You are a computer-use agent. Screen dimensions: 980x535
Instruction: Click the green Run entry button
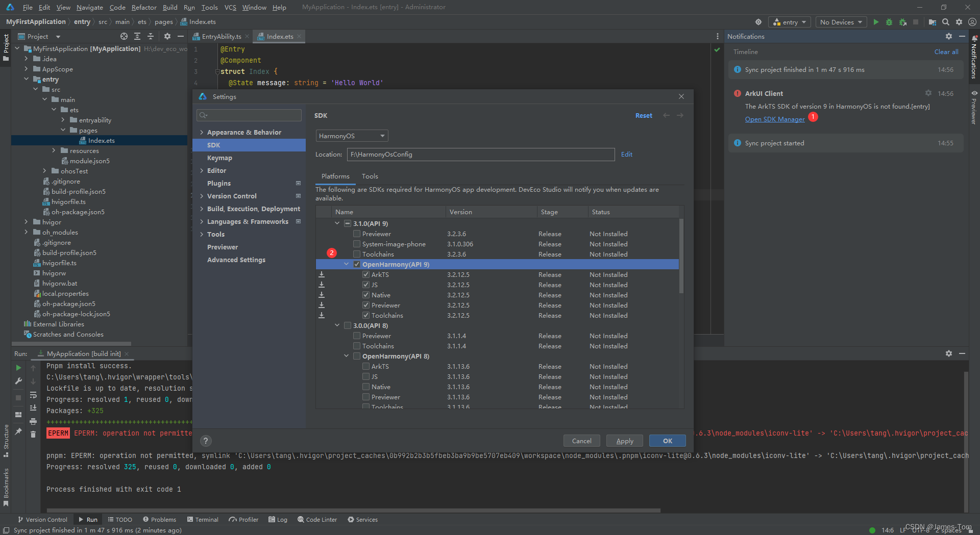(x=876, y=22)
